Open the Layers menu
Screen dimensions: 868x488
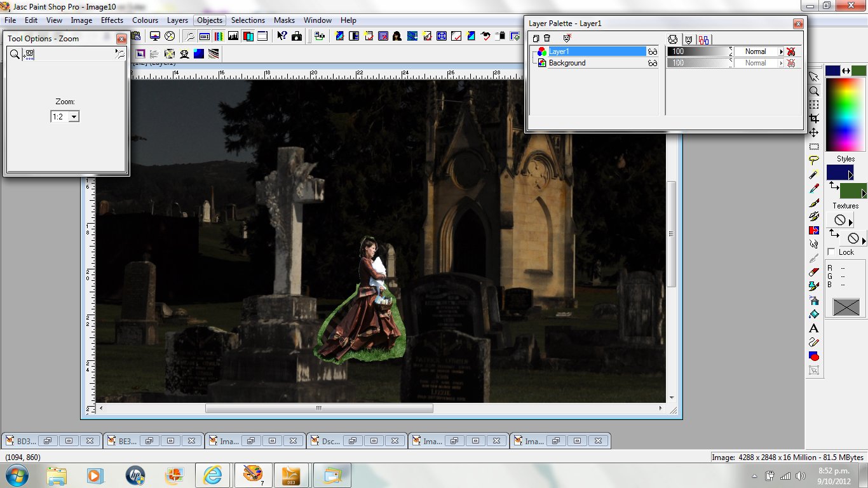177,20
